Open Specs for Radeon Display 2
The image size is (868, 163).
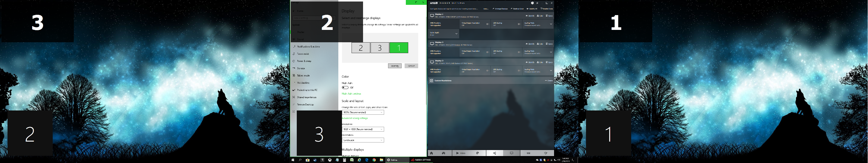point(549,44)
